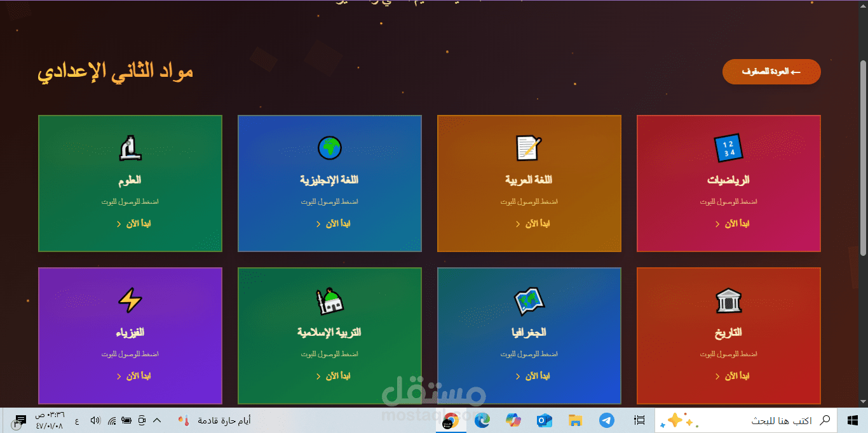This screenshot has height=433, width=868.
Task: Click اضغط للوصول للبوت under الرياضيات
Action: click(728, 202)
